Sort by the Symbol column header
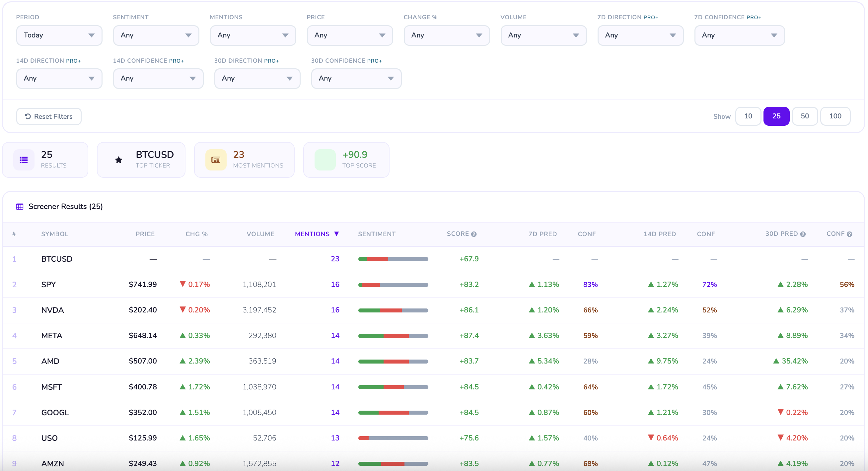868x471 pixels. coord(55,234)
